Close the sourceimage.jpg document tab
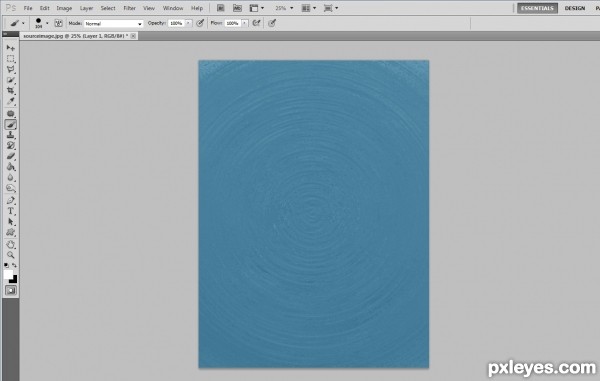The width and height of the screenshot is (600, 381). coord(133,36)
